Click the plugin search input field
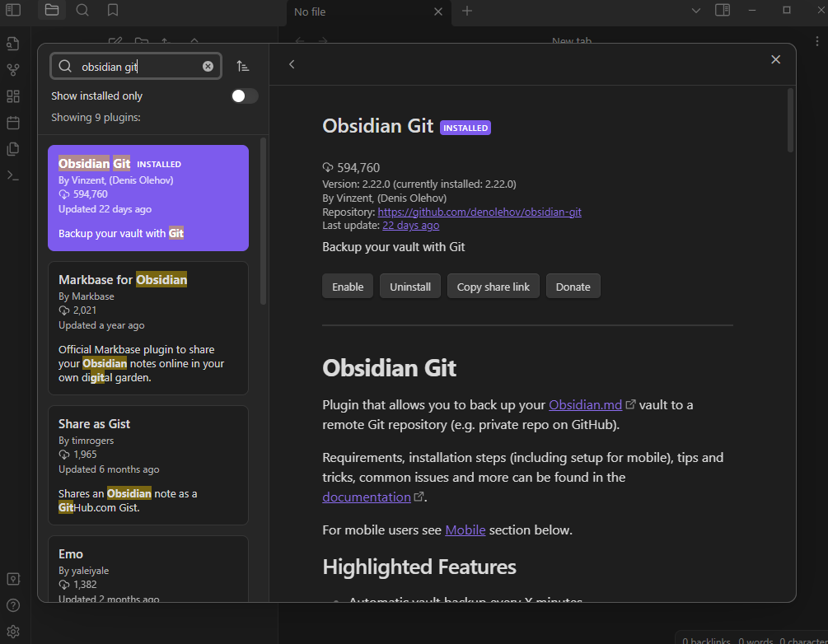Viewport: 828px width, 644px height. click(136, 66)
